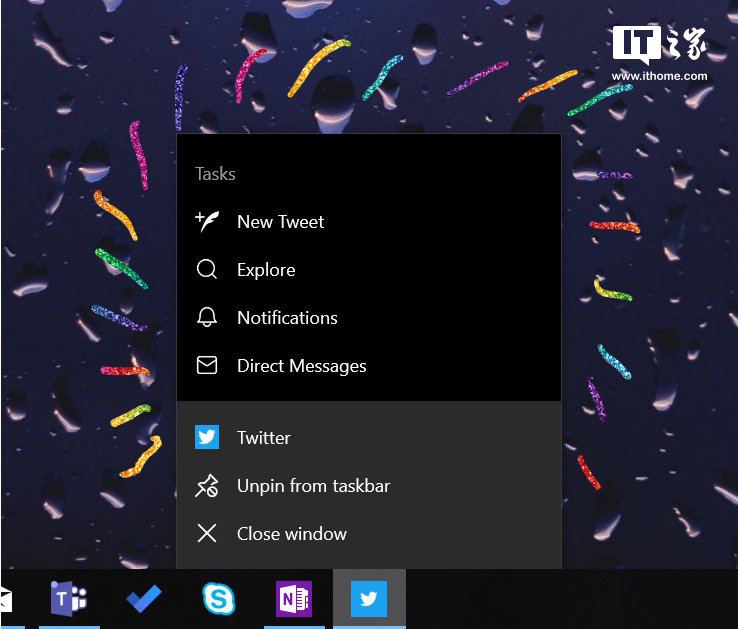The height and width of the screenshot is (629, 738).
Task: Open Microsoft Teams from the taskbar
Action: [x=69, y=599]
